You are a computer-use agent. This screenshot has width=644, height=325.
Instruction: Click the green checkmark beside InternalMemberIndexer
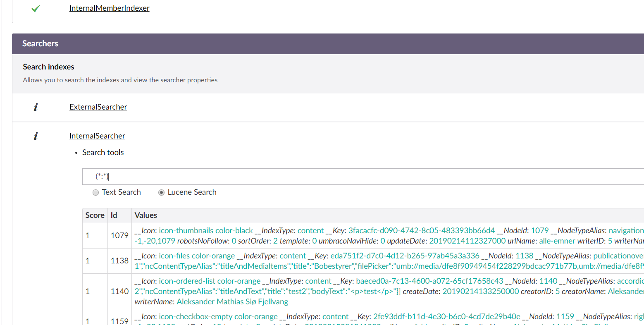36,8
